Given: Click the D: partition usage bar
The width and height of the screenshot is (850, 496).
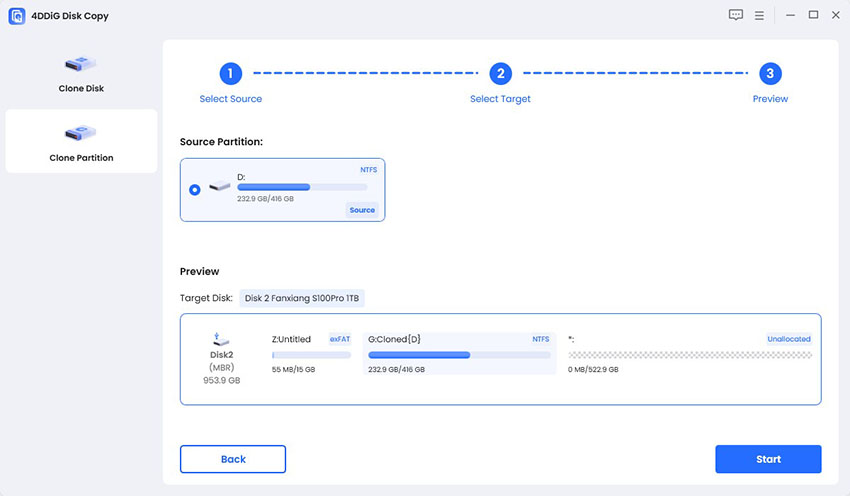Looking at the screenshot, I should (x=302, y=187).
